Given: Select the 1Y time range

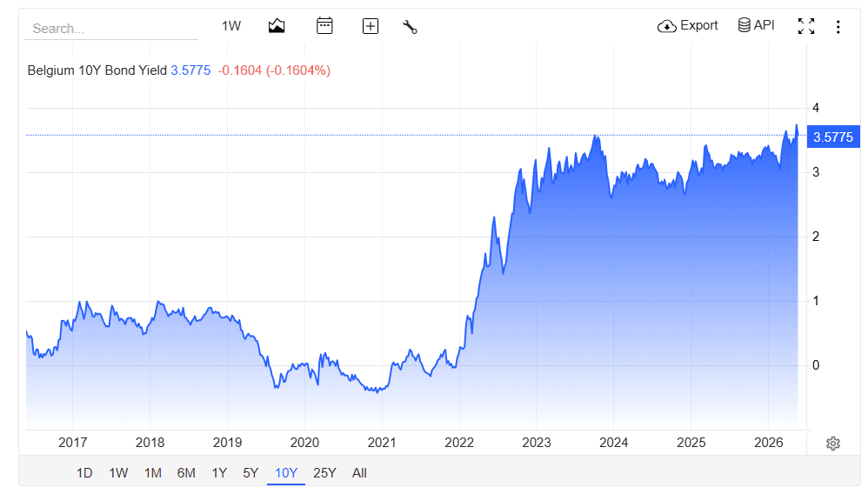Looking at the screenshot, I should click(219, 473).
